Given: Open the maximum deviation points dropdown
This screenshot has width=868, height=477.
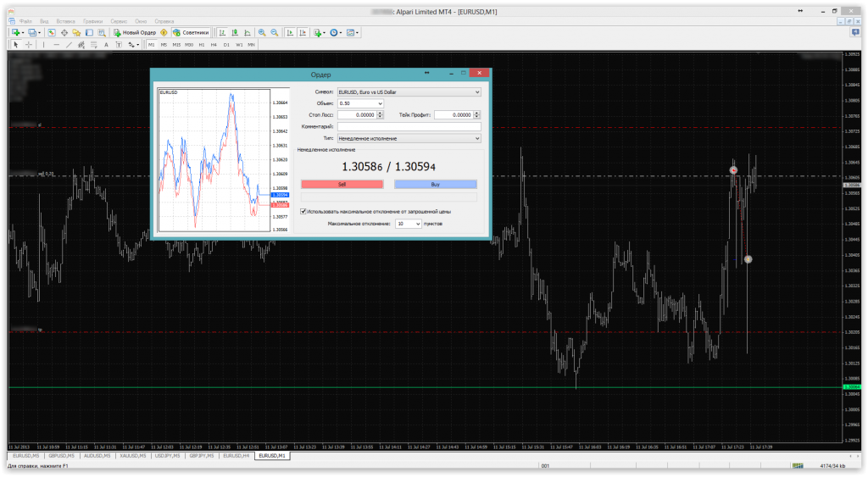Looking at the screenshot, I should point(417,224).
